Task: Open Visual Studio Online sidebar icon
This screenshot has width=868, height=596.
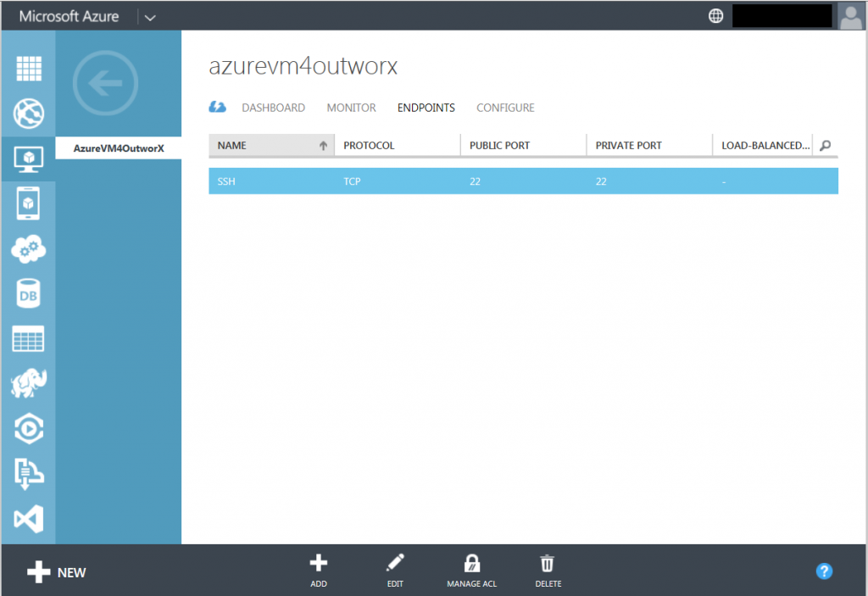Action: (28, 520)
